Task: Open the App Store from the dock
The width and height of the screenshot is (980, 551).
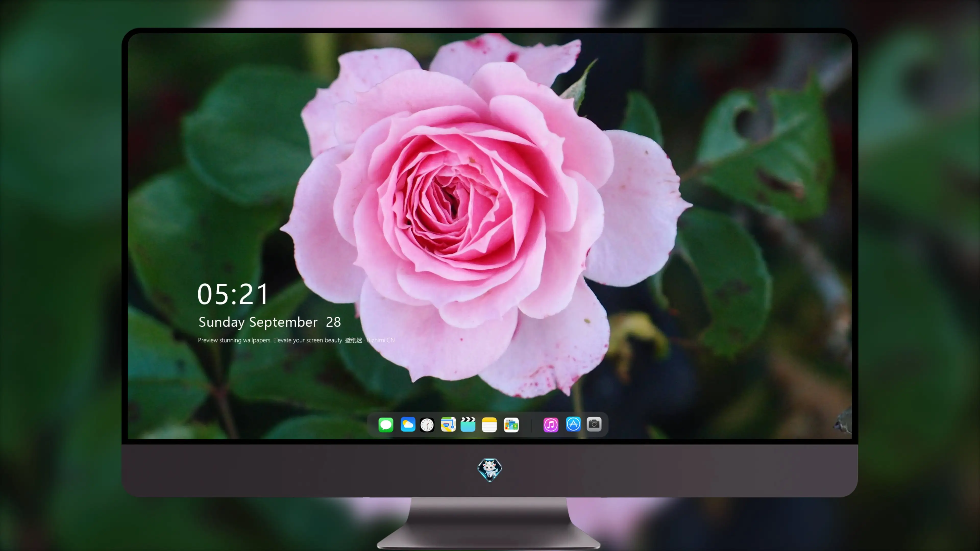Action: 573,424
